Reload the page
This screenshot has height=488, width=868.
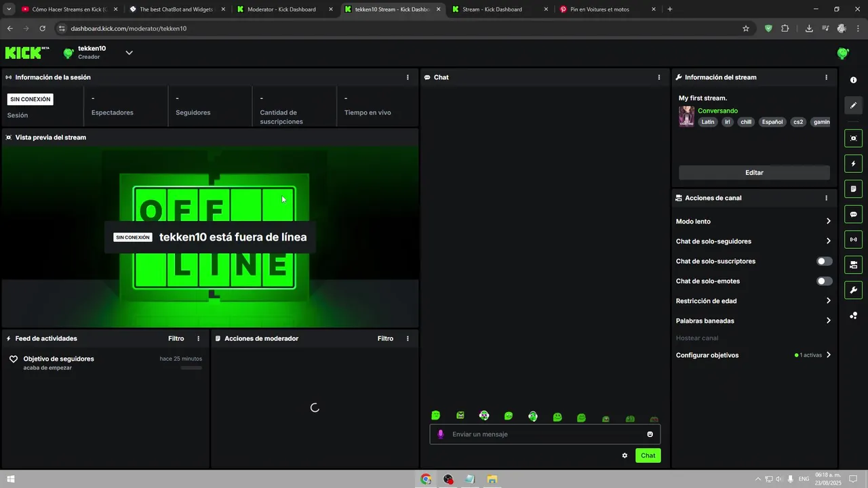[42, 28]
